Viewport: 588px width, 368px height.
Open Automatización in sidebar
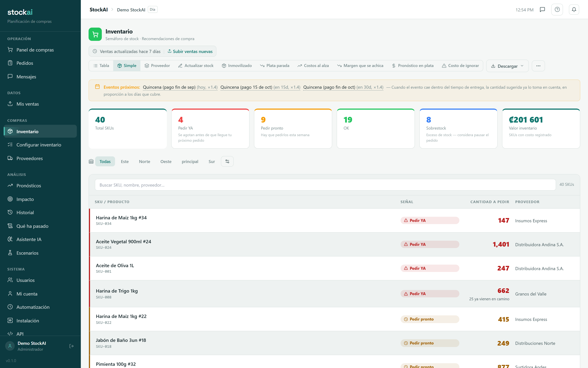coord(40,307)
